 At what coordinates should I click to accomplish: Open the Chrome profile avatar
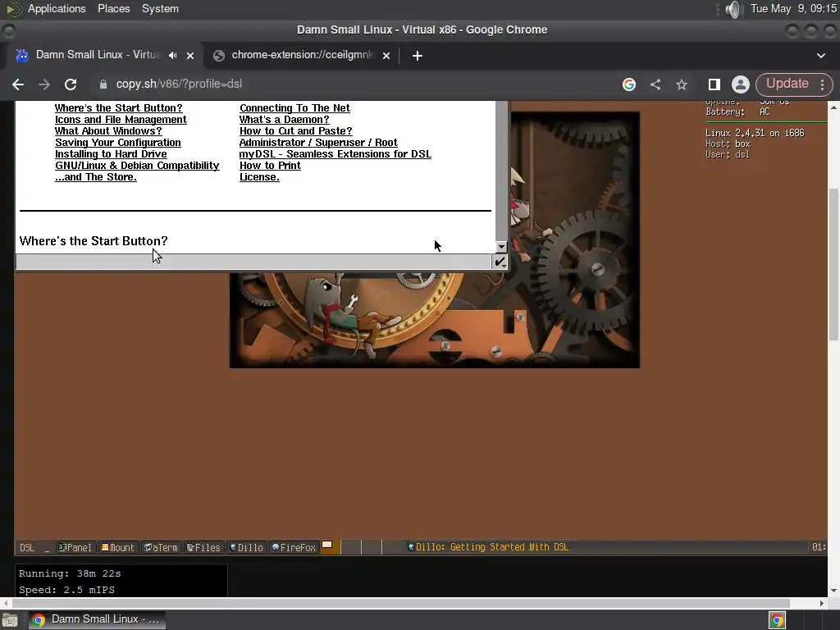coord(741,84)
